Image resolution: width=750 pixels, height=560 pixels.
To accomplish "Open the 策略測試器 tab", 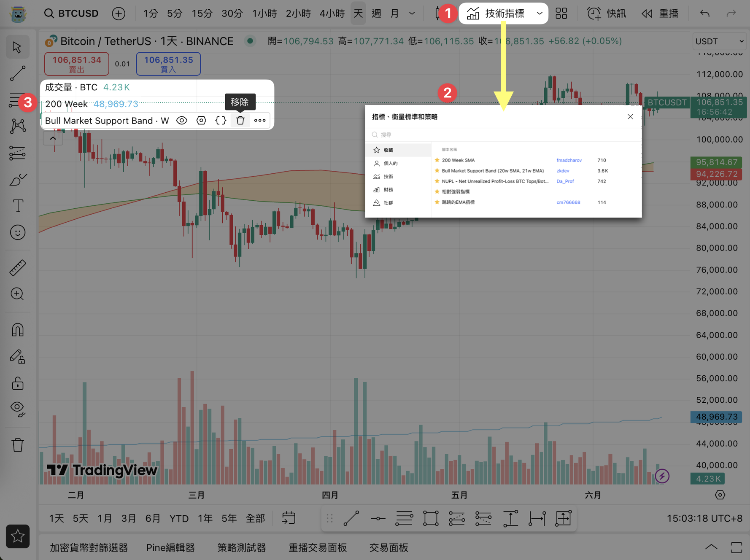I will 241,548.
